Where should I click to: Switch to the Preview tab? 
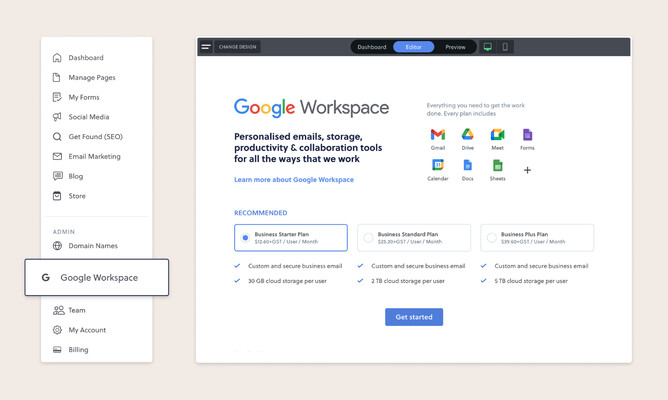[x=455, y=47]
